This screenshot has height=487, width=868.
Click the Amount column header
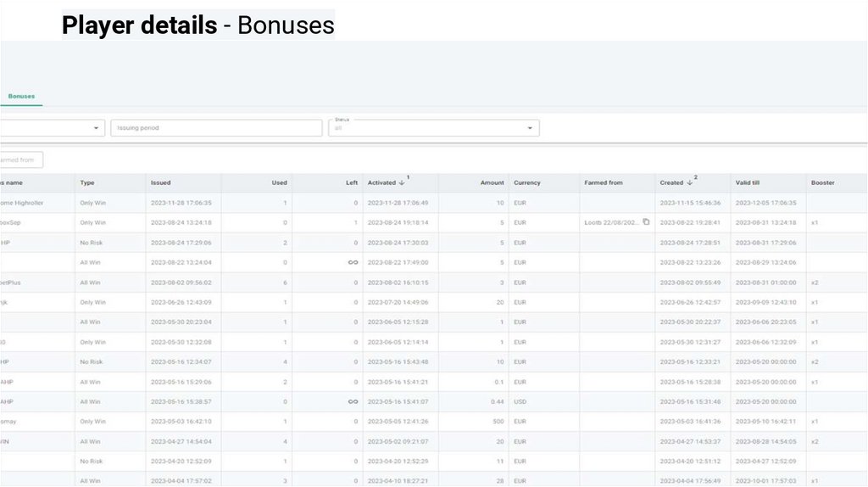click(492, 182)
